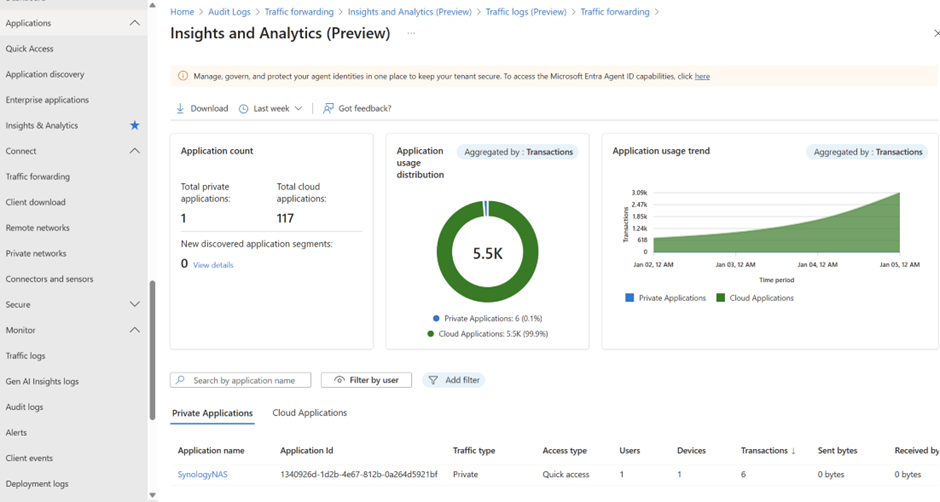Open the ellipsis more options next to title

tap(410, 33)
